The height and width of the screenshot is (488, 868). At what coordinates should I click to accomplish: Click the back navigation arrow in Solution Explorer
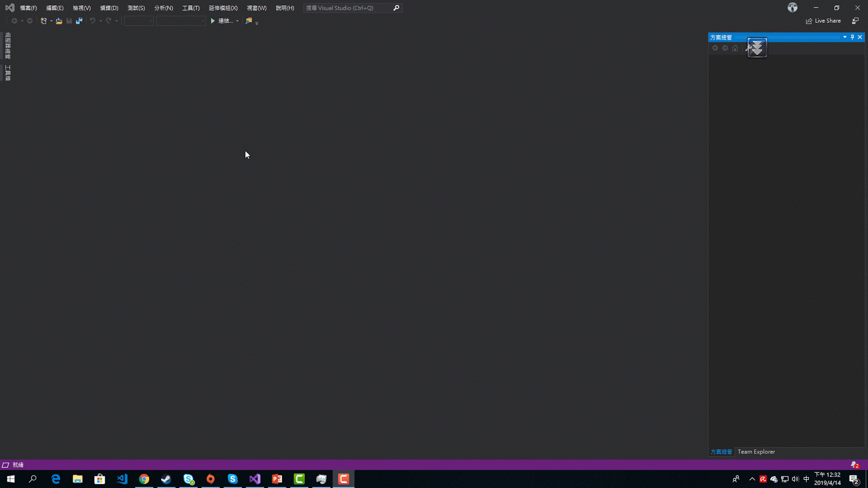click(x=716, y=48)
